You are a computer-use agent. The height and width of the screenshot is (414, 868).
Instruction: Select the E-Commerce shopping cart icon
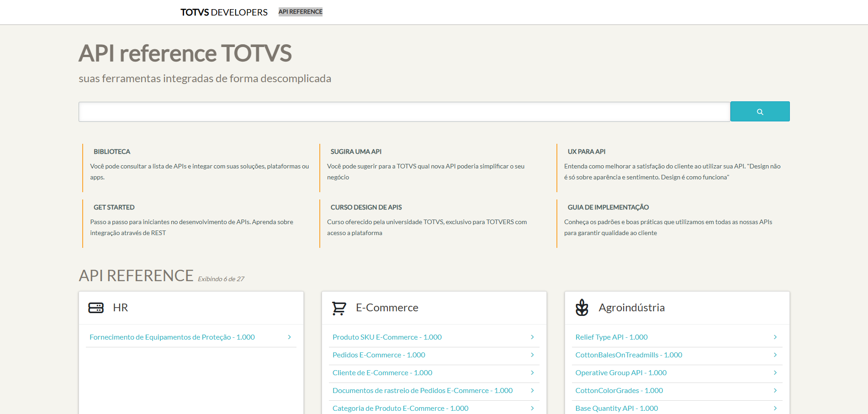click(339, 308)
